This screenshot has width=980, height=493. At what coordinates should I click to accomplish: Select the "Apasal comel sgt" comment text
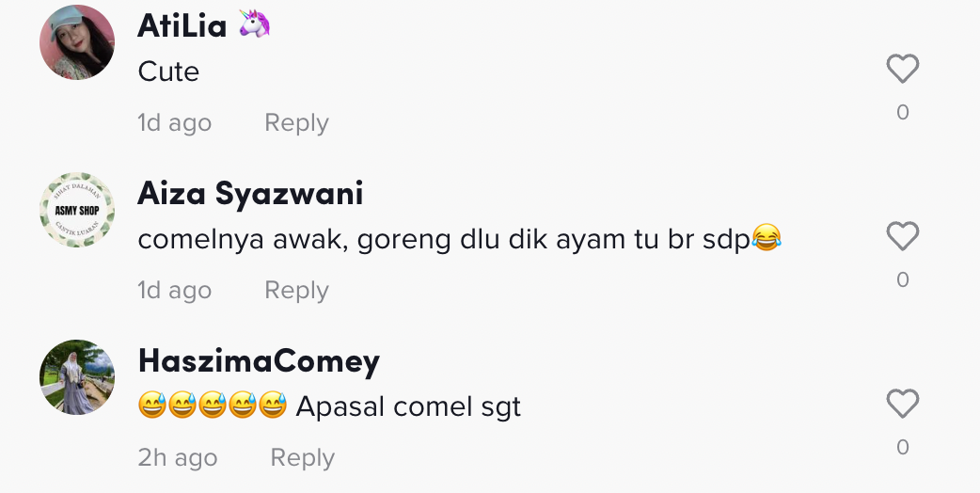(x=408, y=406)
